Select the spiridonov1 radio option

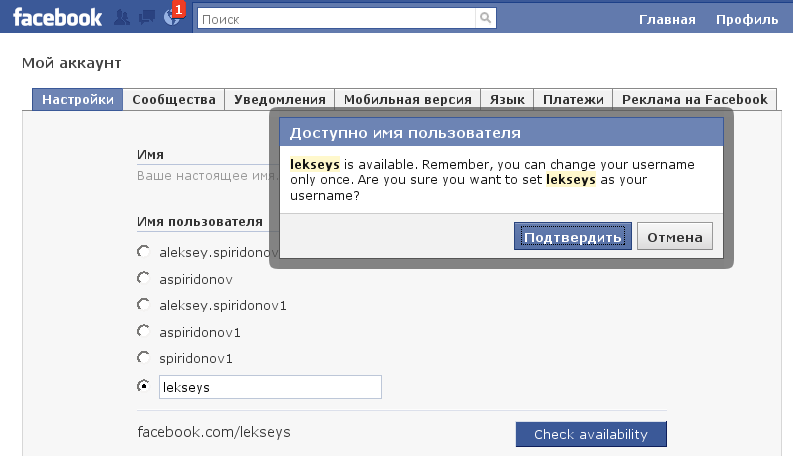coord(144,357)
